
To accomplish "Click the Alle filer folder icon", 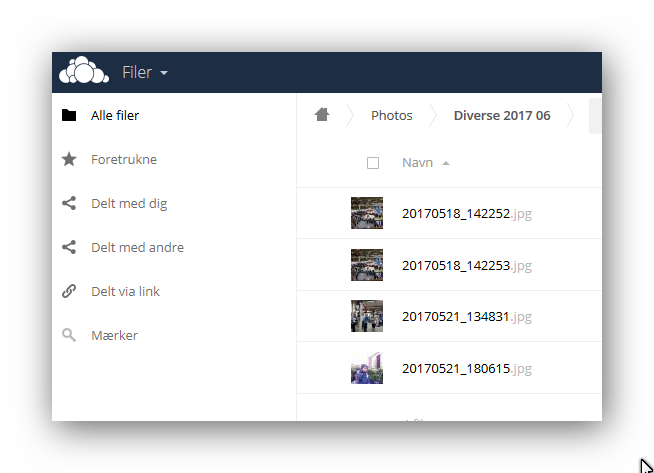I will [x=69, y=115].
